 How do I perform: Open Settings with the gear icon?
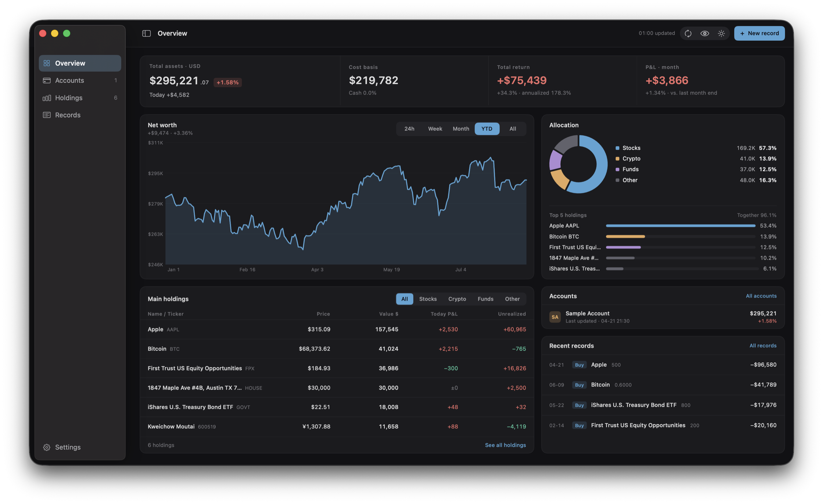point(47,447)
